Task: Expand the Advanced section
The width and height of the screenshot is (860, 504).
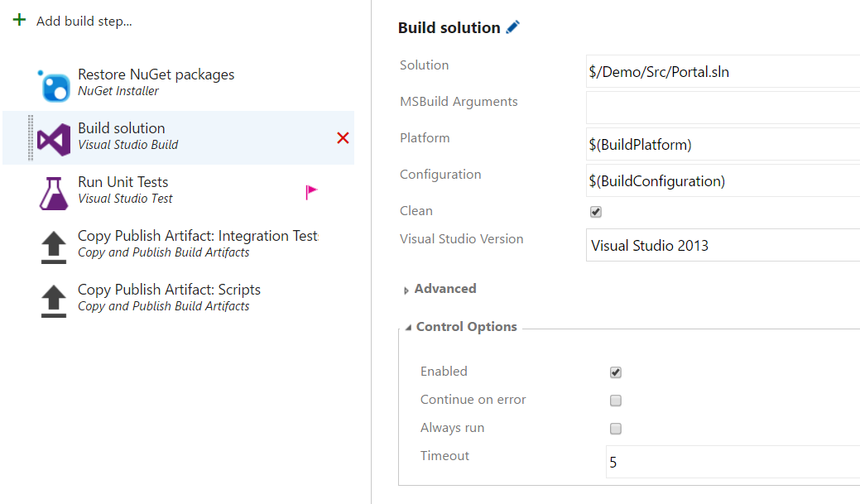Action: point(406,290)
